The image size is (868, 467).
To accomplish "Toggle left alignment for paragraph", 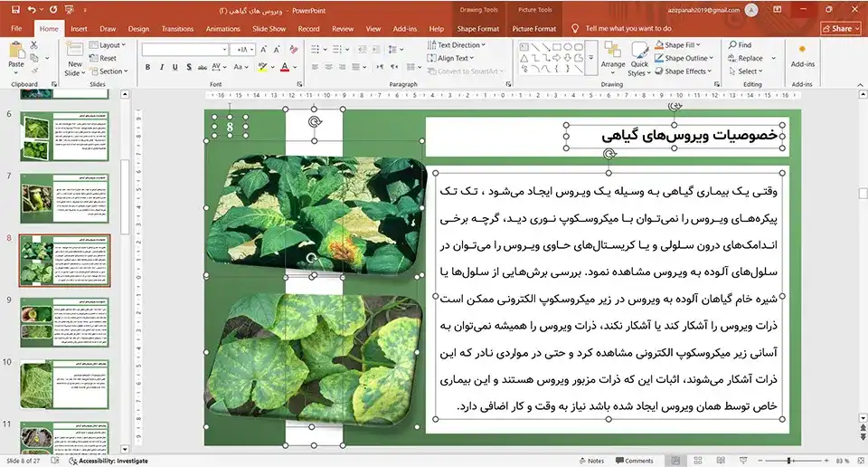I will point(315,67).
